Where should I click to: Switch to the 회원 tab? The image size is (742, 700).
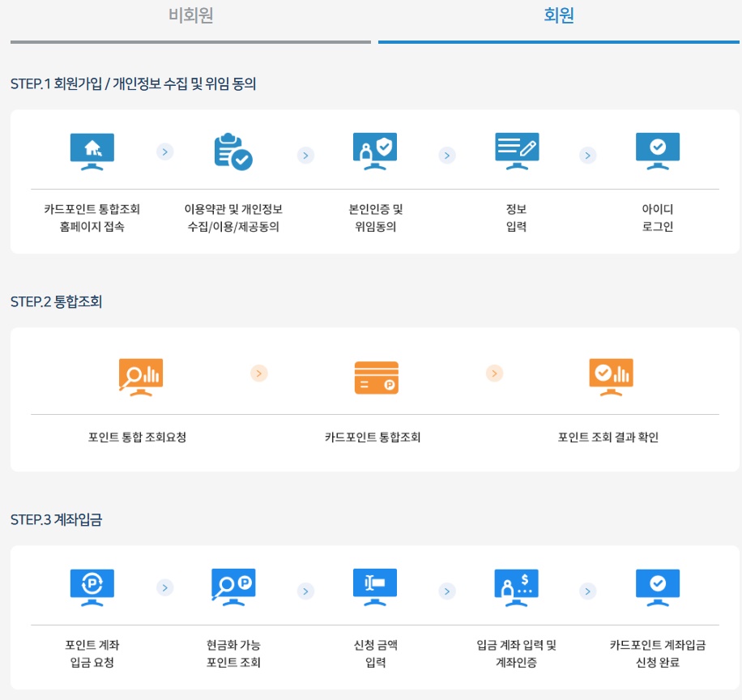coord(559,21)
